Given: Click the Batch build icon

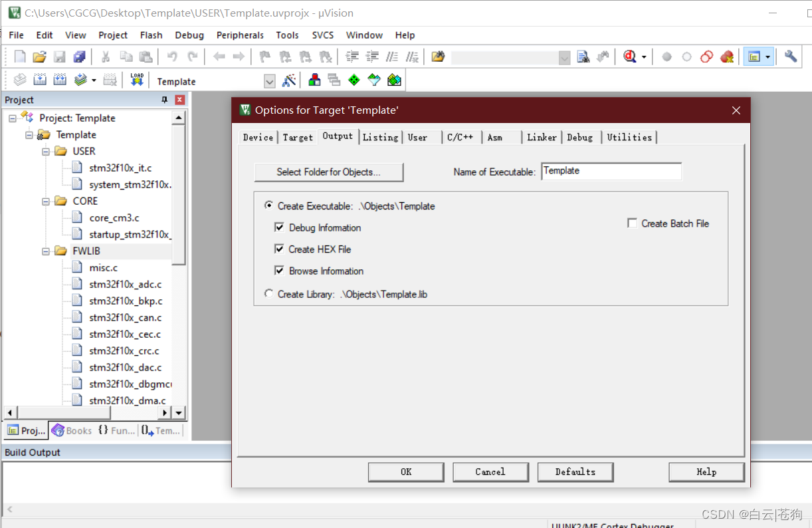Looking at the screenshot, I should 81,80.
